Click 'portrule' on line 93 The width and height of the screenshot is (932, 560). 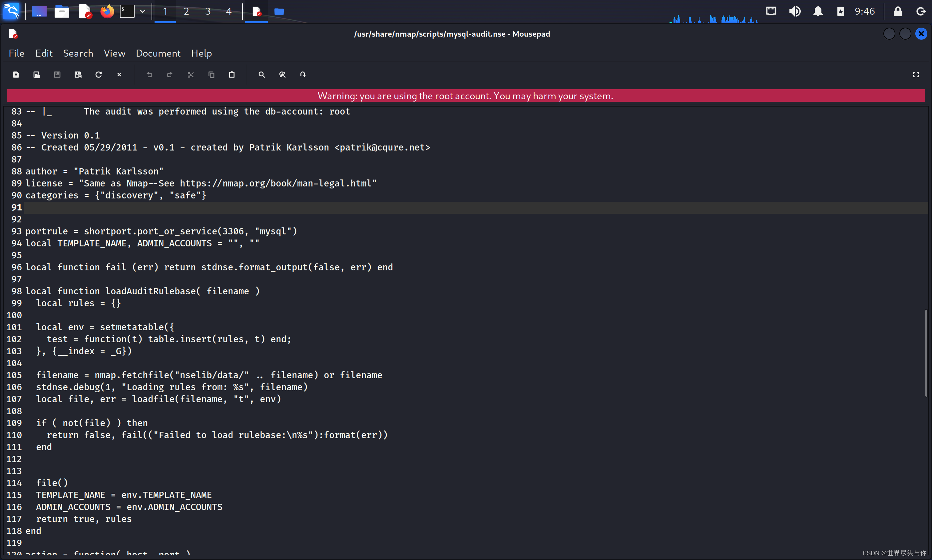[x=47, y=231]
